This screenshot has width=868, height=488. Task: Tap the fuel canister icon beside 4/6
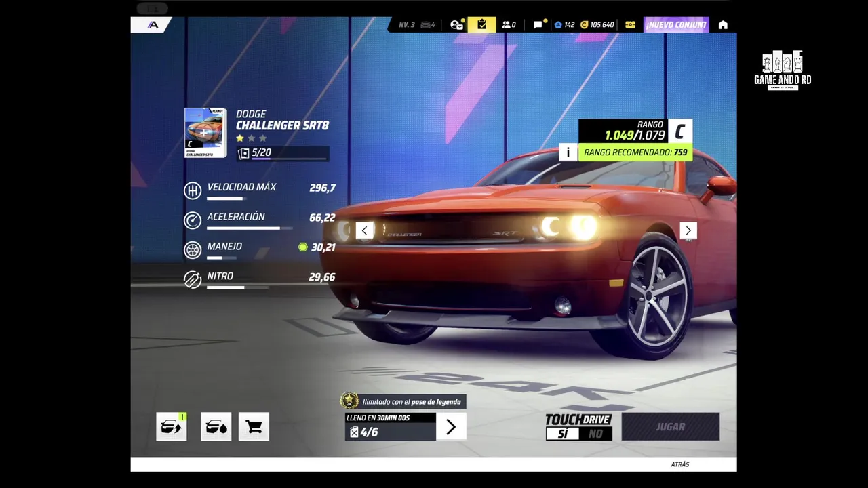click(354, 432)
